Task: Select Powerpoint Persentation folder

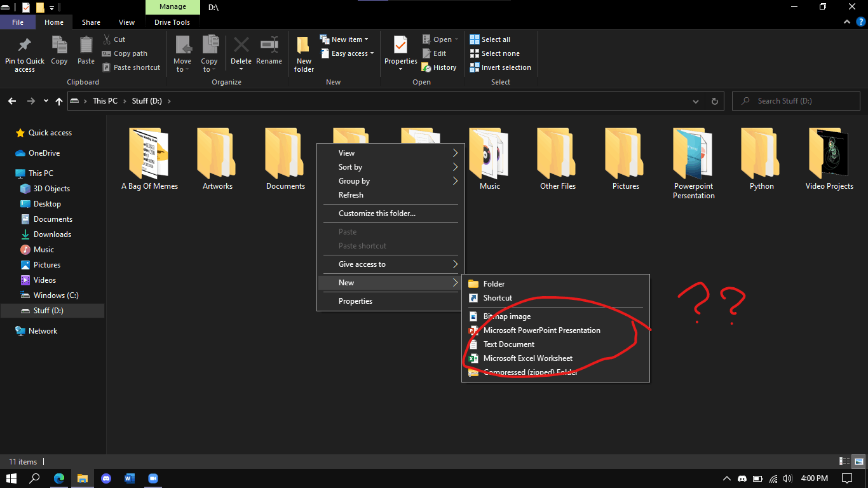Action: coord(694,163)
